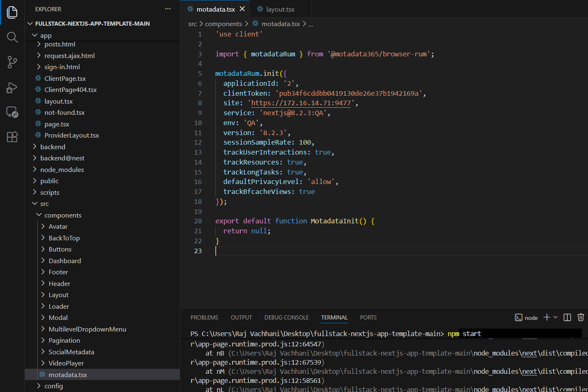Click the React icon beside ClientPage.tsx
The width and height of the screenshot is (588, 392).
38,78
